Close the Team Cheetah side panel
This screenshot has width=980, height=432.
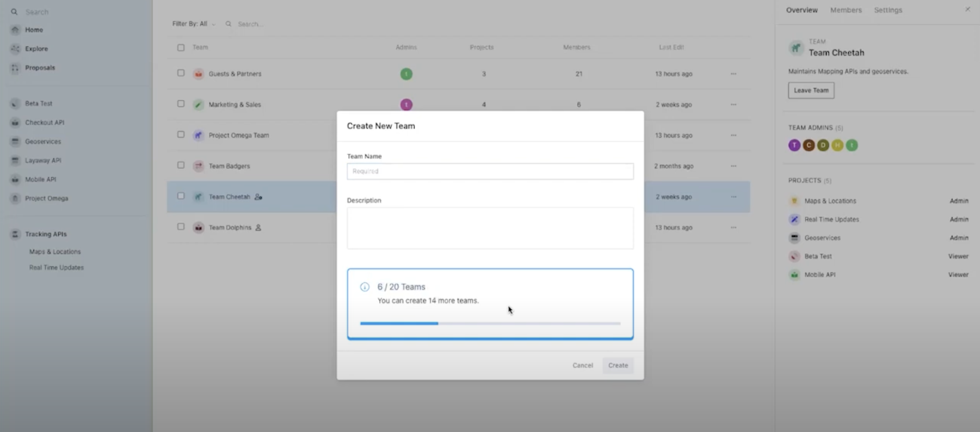click(968, 9)
